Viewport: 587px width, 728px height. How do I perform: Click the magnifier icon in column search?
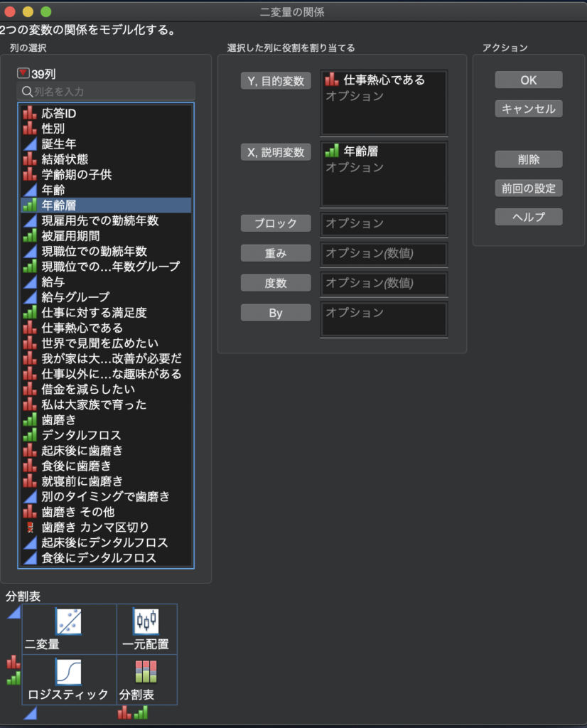pos(27,92)
